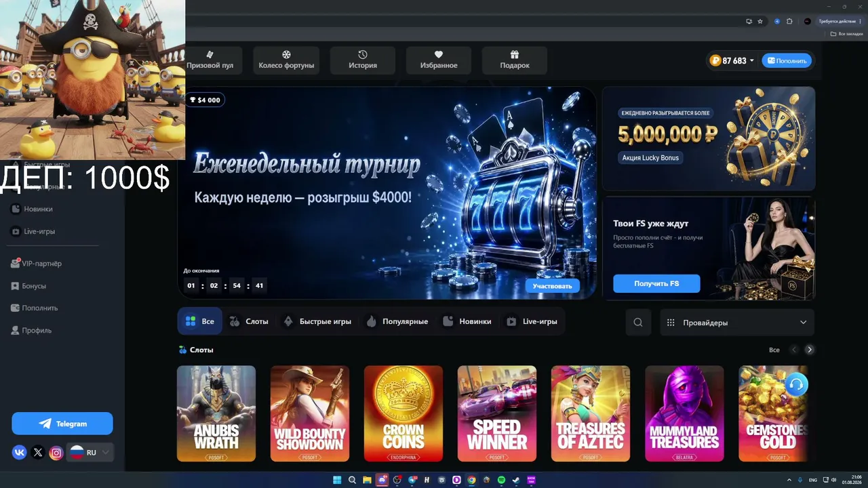Switch to the Популярные tab
The width and height of the screenshot is (868, 488).
click(x=397, y=321)
